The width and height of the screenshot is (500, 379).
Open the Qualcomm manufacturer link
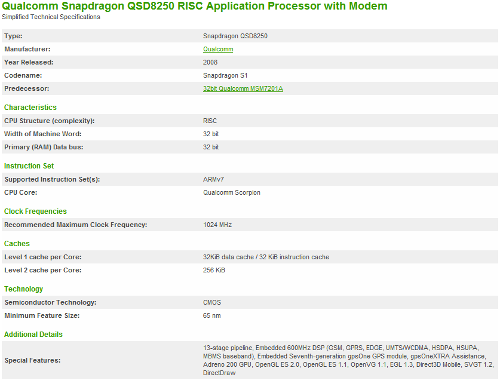coord(218,49)
